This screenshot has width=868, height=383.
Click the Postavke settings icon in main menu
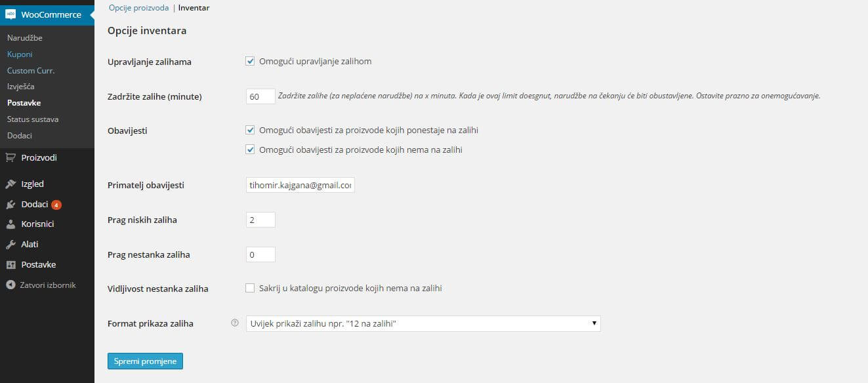tap(10, 265)
